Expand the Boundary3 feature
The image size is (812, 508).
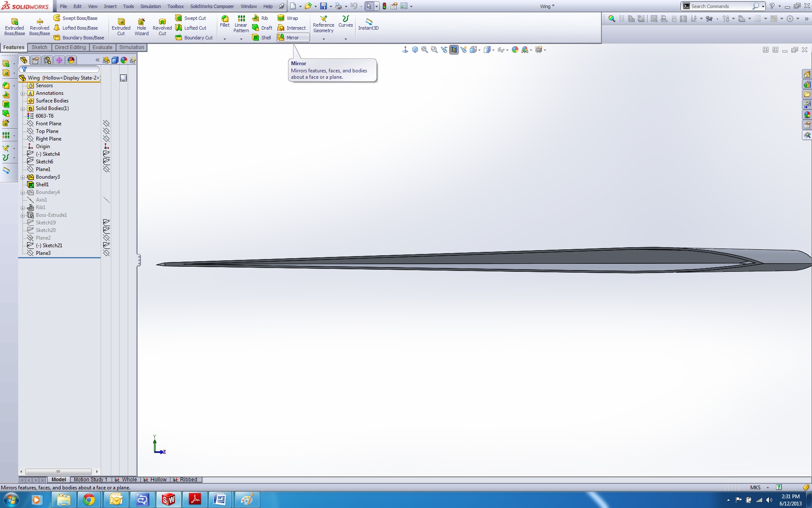coord(23,177)
